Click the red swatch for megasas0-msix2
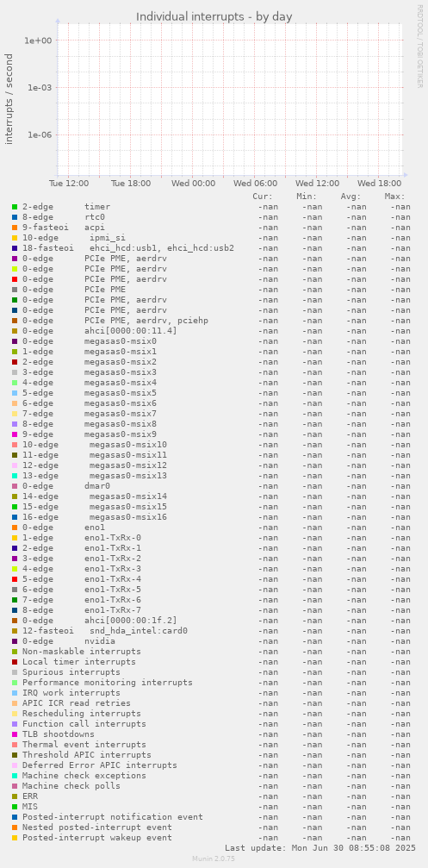This screenshot has height=868, width=428. tap(15, 361)
